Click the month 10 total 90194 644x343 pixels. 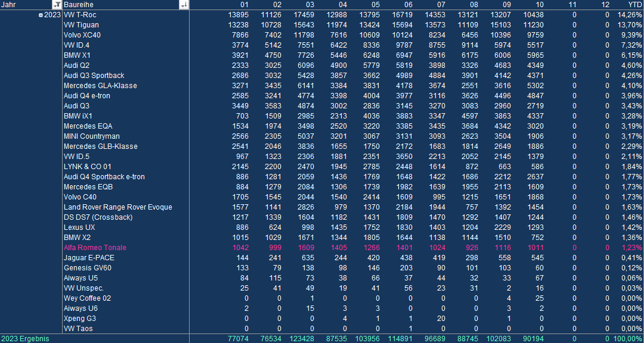[x=534, y=339]
